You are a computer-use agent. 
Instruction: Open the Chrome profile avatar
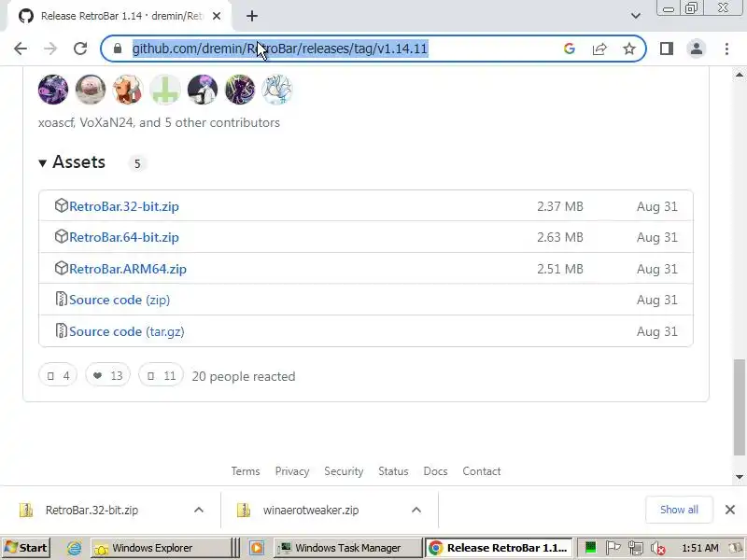pyautogui.click(x=697, y=49)
